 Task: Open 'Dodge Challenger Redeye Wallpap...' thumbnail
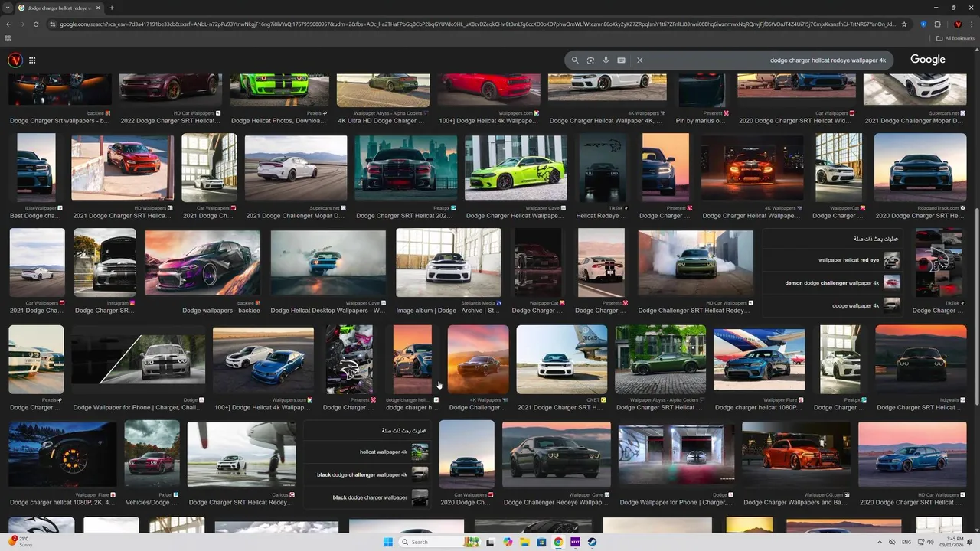click(x=556, y=455)
